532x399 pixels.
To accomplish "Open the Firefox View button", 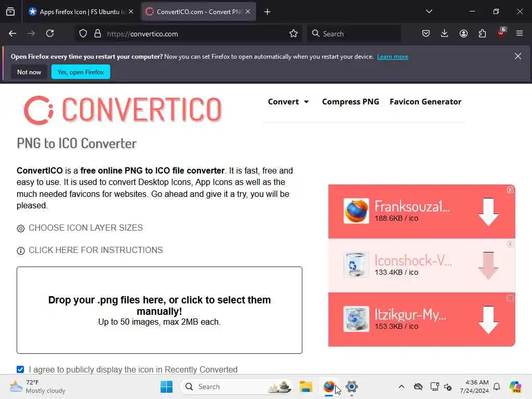I will (x=10, y=12).
